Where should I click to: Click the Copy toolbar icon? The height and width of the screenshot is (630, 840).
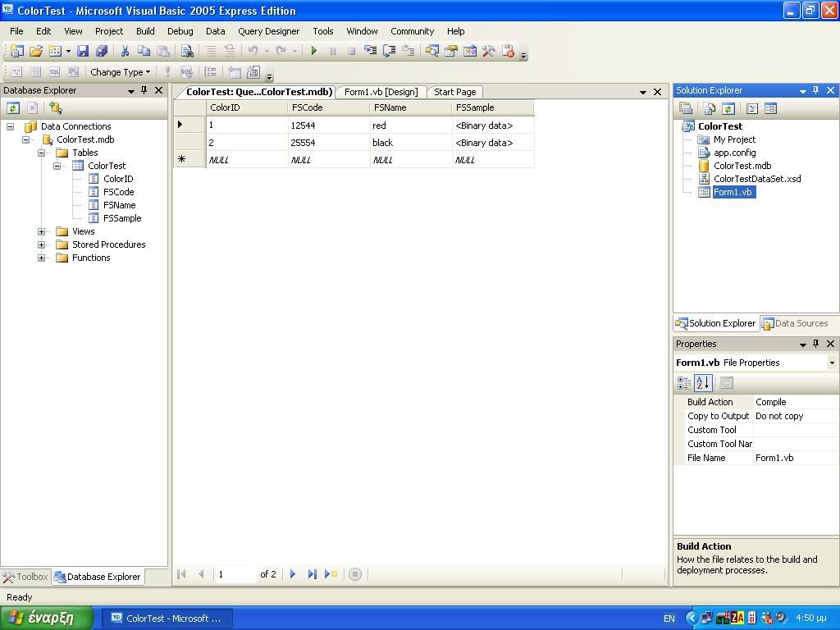[144, 51]
